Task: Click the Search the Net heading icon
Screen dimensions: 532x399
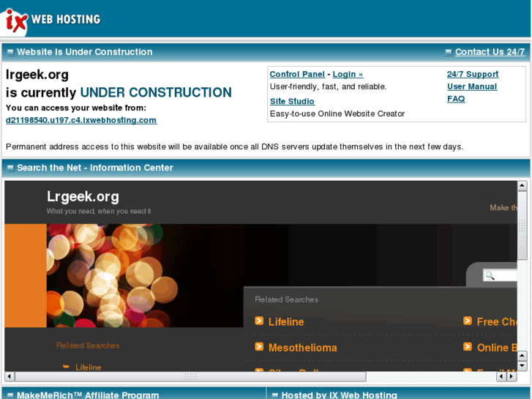Action: point(10,168)
